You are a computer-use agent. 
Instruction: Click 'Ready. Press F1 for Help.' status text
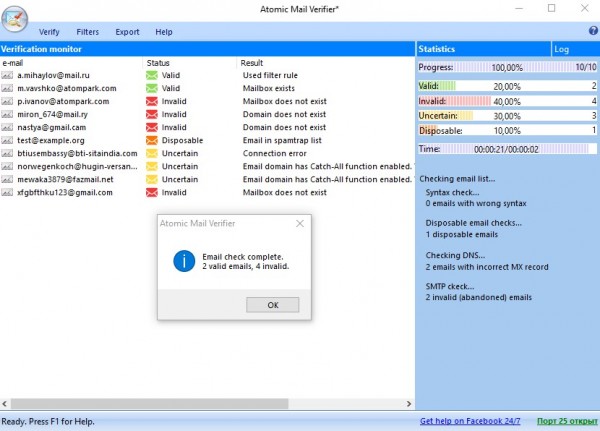click(x=48, y=421)
